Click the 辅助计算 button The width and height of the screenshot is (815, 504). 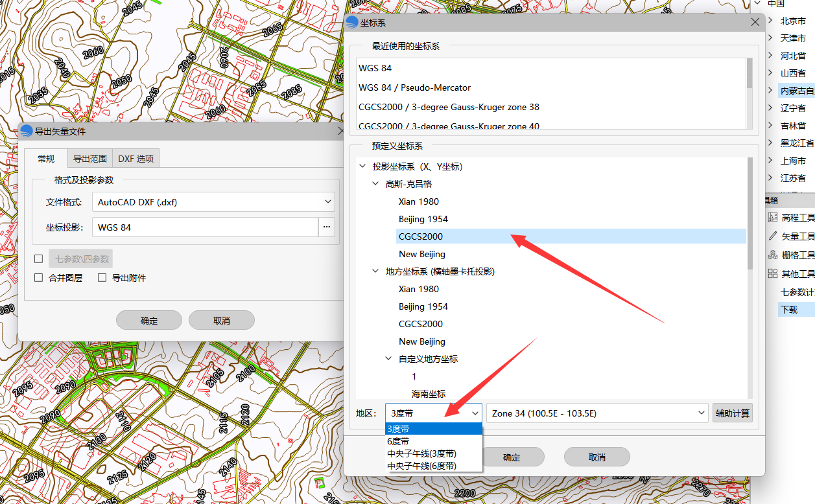(733, 413)
